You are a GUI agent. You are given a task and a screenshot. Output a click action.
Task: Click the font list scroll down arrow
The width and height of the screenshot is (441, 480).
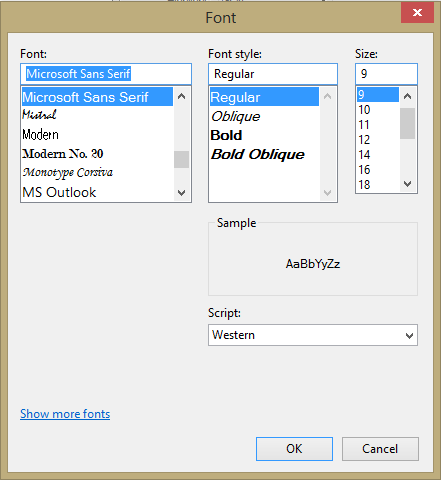tap(182, 192)
